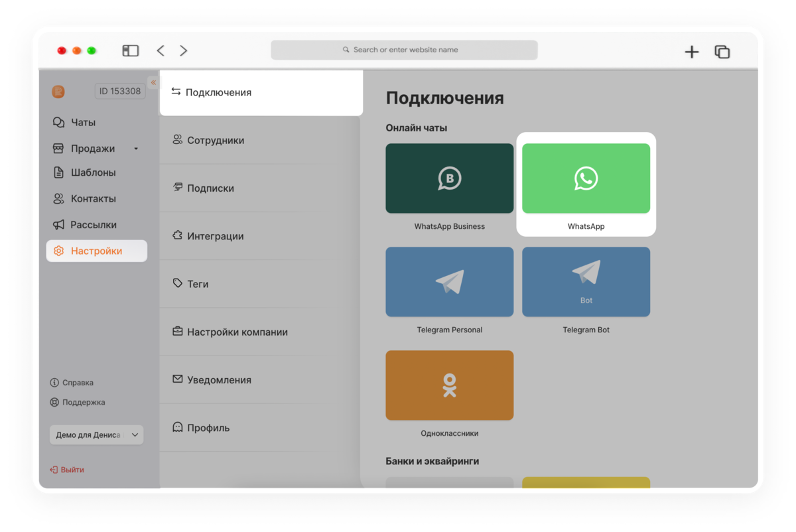
Task: Click the Выйти logout arrow icon
Action: pyautogui.click(x=54, y=470)
